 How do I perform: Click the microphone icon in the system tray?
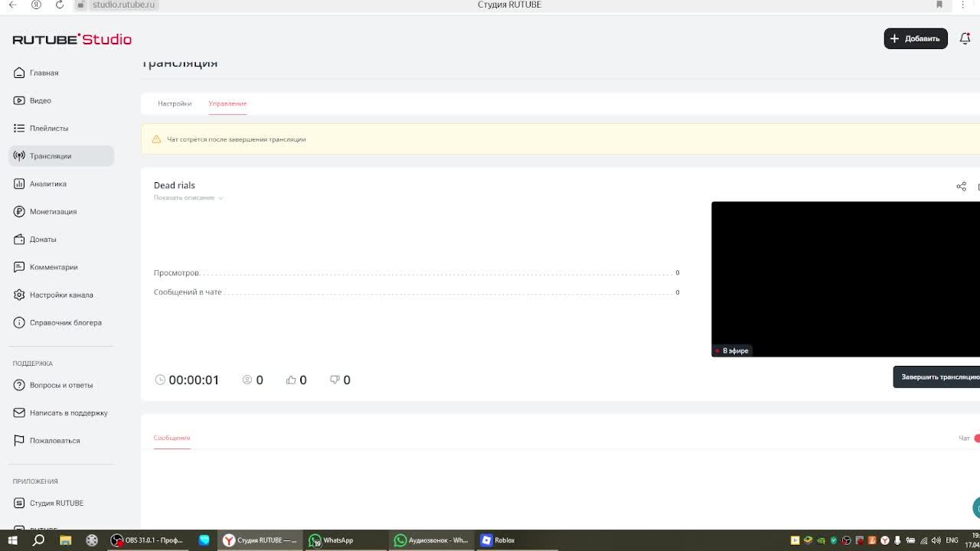click(x=897, y=540)
